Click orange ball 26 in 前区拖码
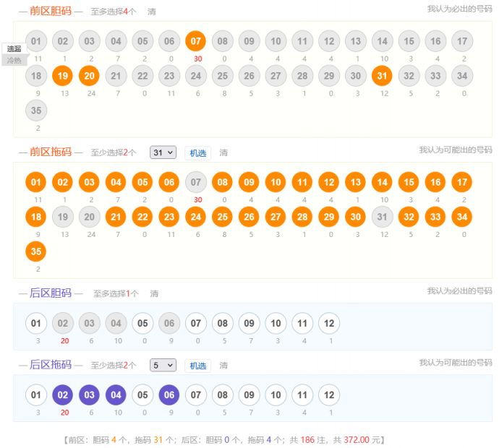Viewport: 499px width, 448px height. [x=249, y=216]
